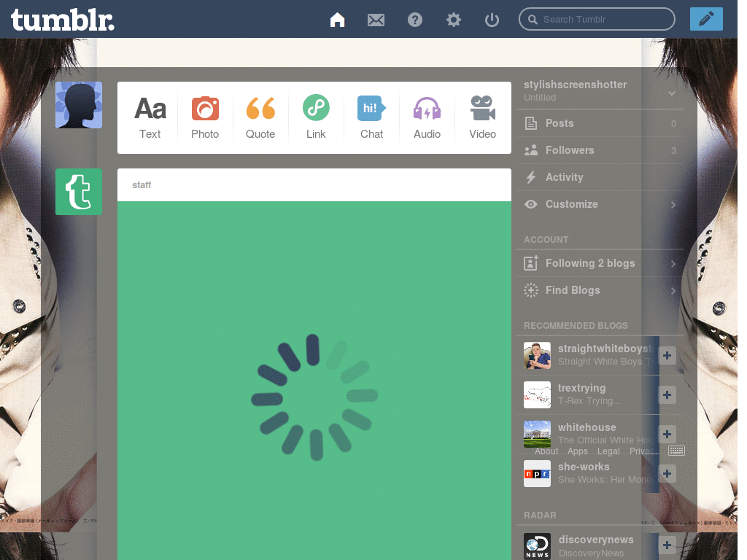Follow whitehouse with plus button
Screen dimensions: 747x560
(667, 434)
